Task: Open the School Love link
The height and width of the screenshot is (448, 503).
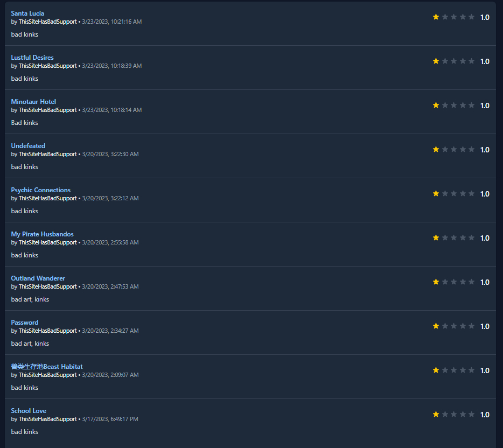Action: click(29, 411)
